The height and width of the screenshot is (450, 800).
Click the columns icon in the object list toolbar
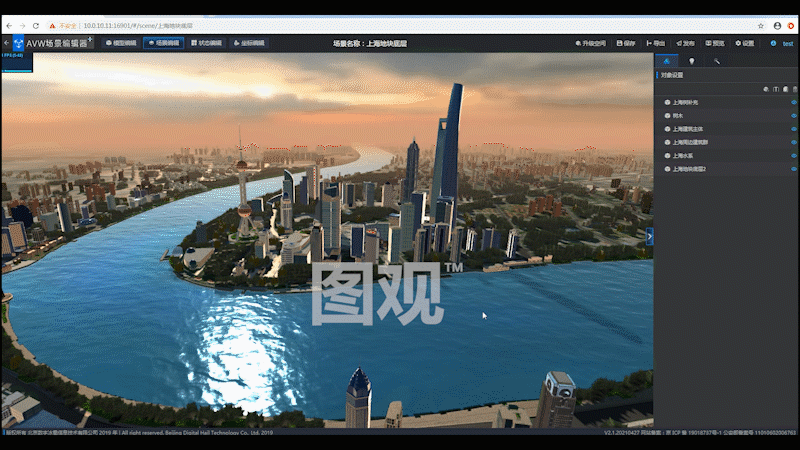[776, 89]
